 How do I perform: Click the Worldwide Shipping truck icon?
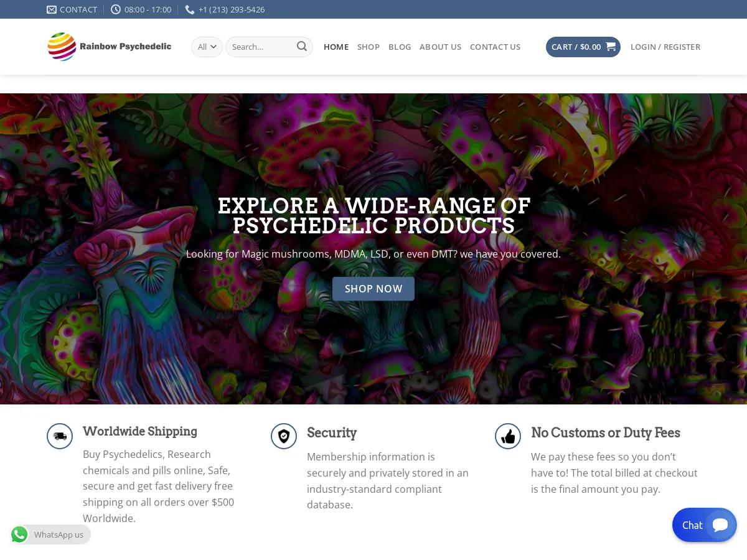[60, 436]
